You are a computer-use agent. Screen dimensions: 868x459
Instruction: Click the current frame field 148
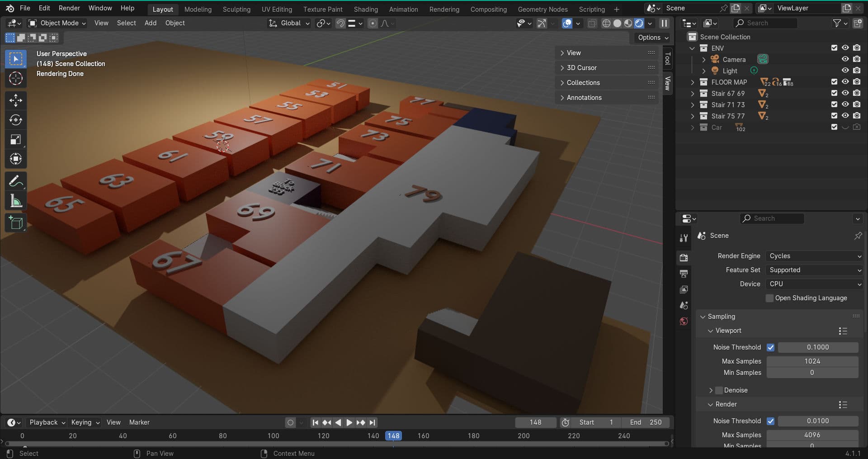click(x=535, y=422)
